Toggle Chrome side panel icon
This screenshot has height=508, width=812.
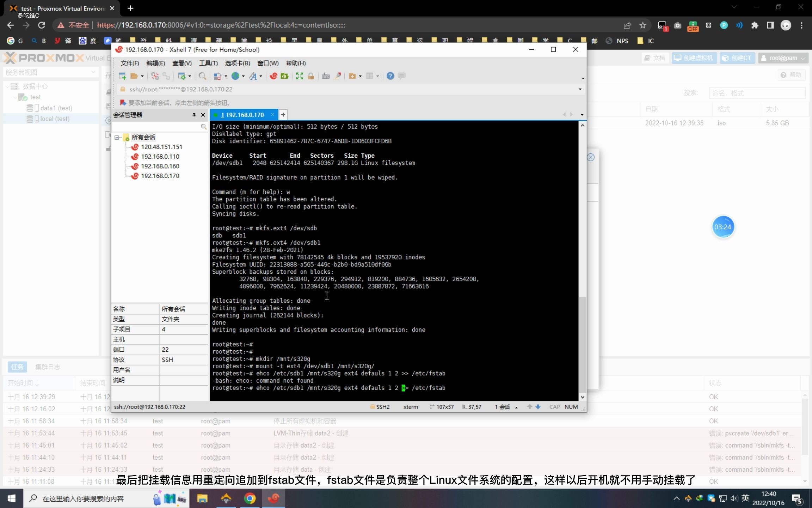click(x=770, y=25)
